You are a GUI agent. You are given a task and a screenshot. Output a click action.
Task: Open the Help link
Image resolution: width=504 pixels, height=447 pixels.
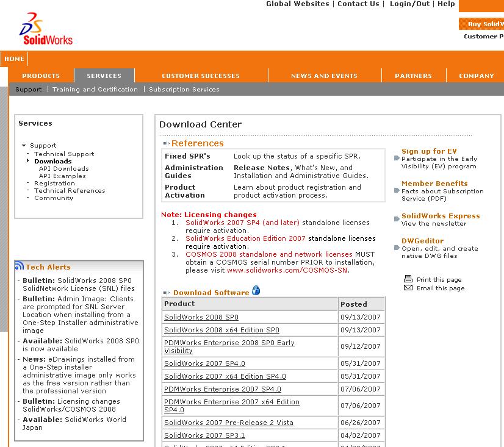click(x=446, y=4)
